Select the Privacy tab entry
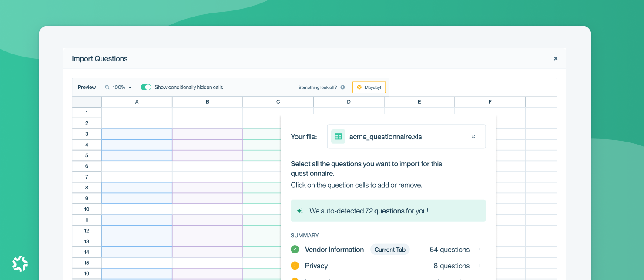644x280 pixels. (316, 266)
